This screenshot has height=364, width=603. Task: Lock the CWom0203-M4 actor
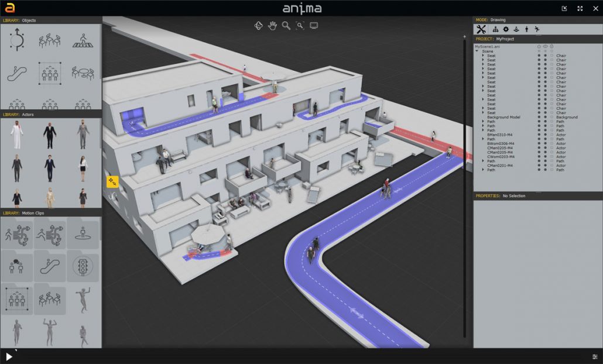(551, 157)
